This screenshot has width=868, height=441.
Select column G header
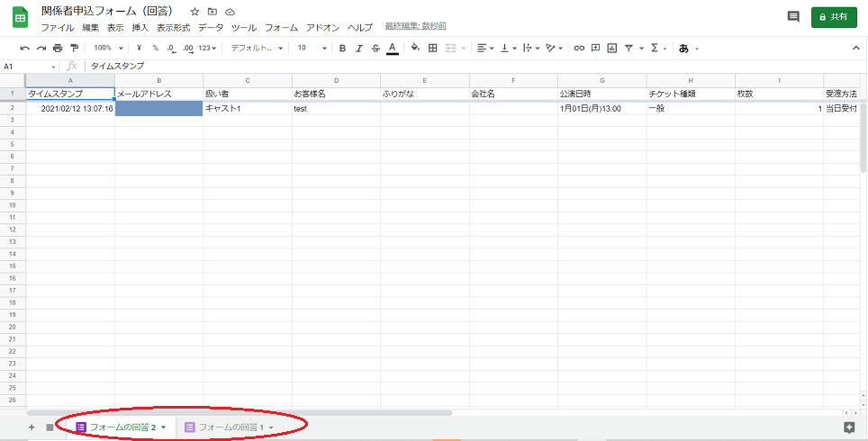tap(601, 81)
